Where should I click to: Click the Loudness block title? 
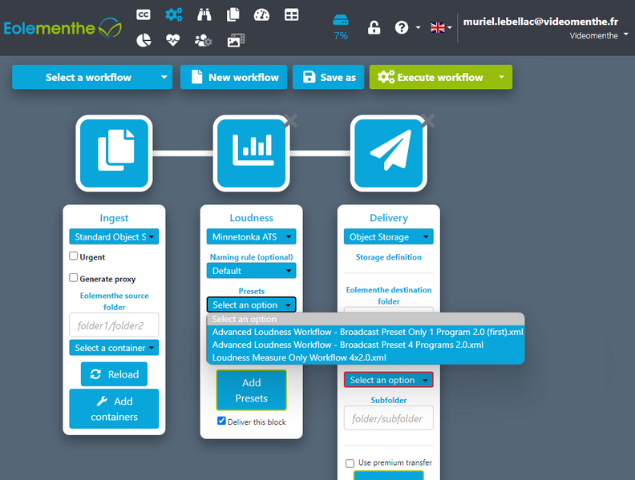[x=251, y=218]
